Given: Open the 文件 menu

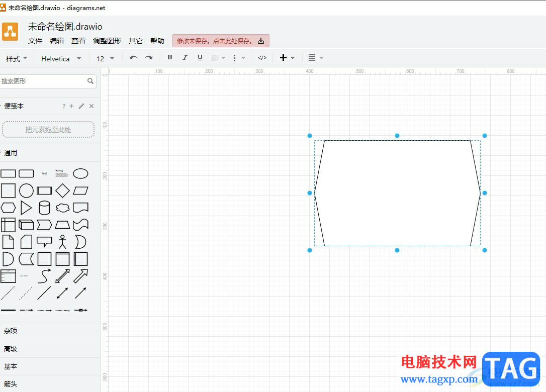Looking at the screenshot, I should click(x=35, y=41).
